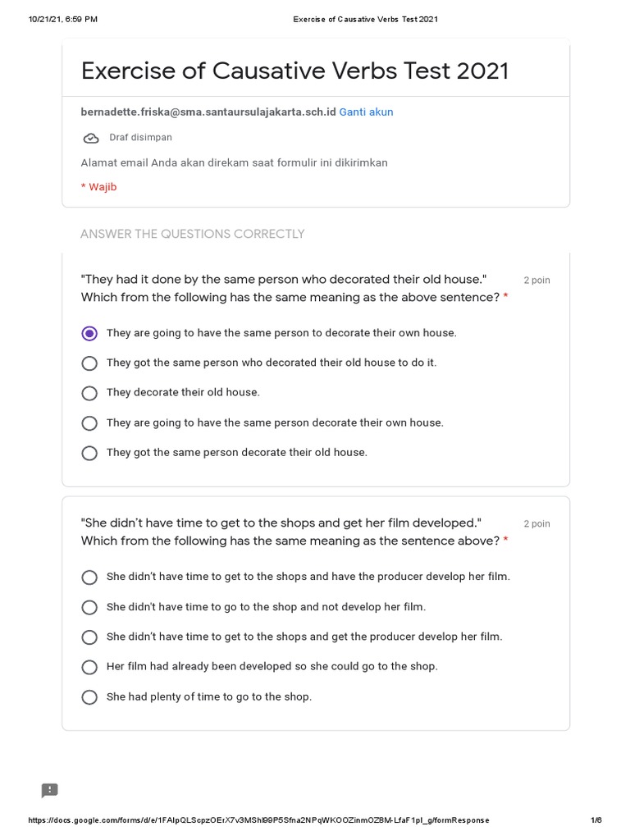Pick 'Her film had already been developed' option
Image resolution: width=630 pixels, height=840 pixels.
(x=89, y=667)
